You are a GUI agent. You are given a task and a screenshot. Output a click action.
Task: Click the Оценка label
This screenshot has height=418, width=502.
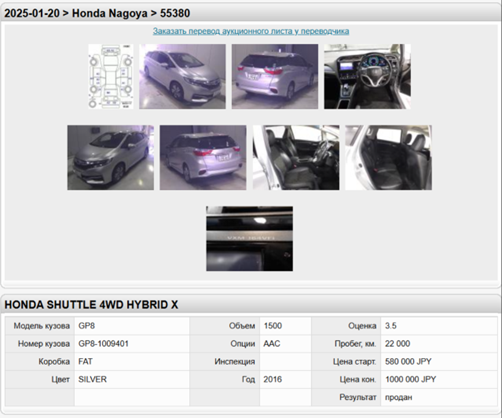pos(362,326)
